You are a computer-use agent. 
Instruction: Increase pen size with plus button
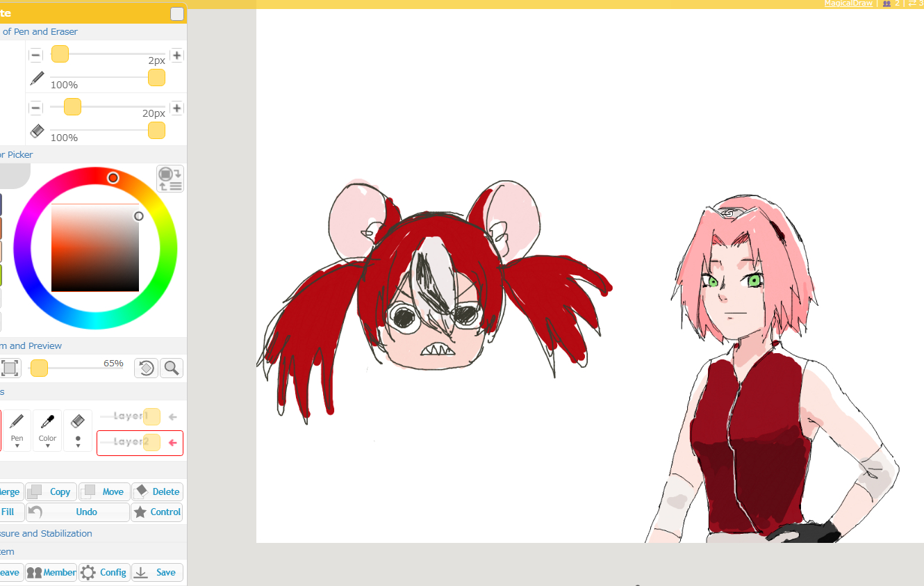[177, 55]
